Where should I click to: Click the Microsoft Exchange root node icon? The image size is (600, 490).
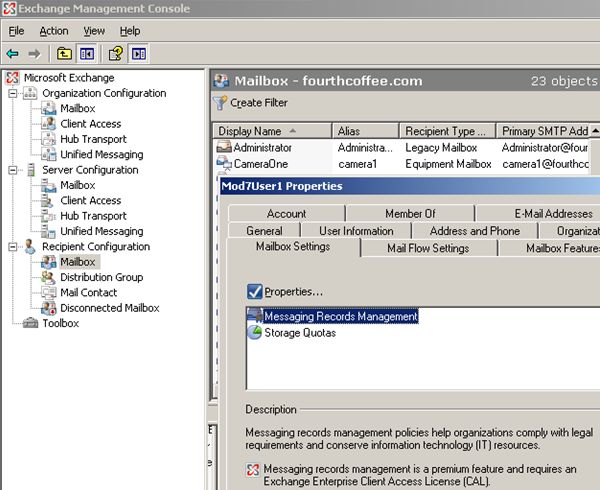(12, 78)
